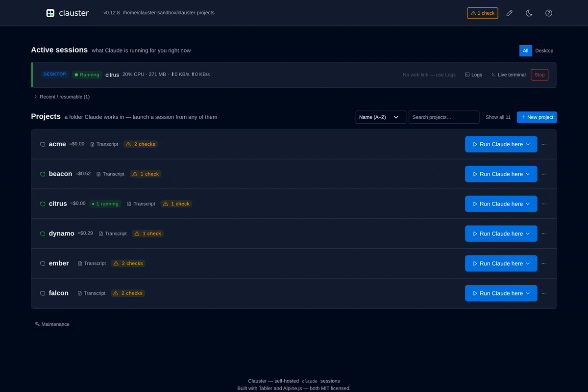Open ember's three-dot more menu
The height and width of the screenshot is (392, 588).
tap(544, 263)
